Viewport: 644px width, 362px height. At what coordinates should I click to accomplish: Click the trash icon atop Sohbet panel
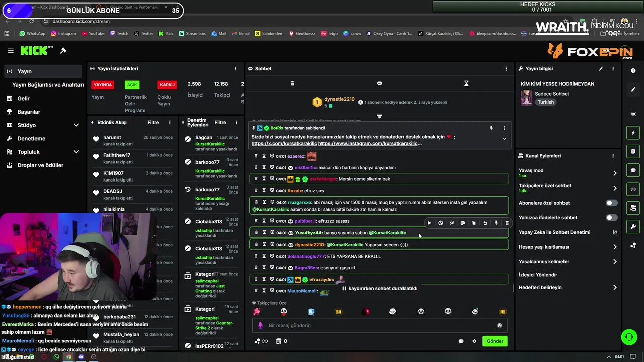(292, 83)
